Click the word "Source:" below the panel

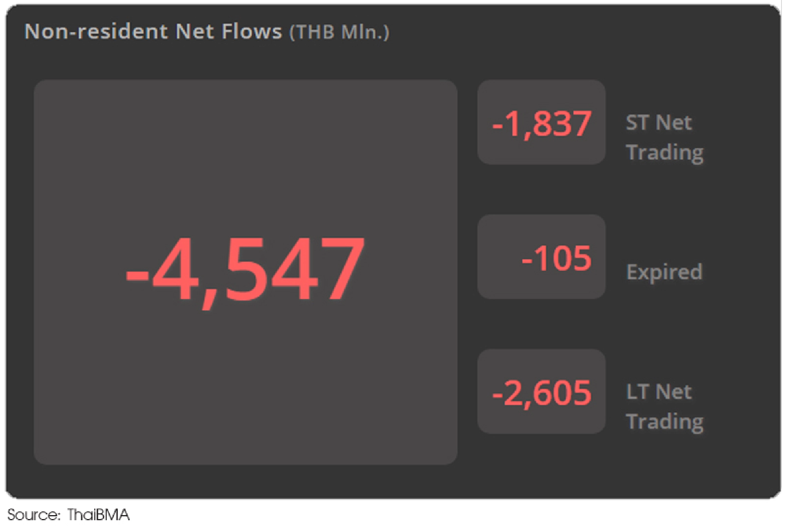(x=34, y=515)
